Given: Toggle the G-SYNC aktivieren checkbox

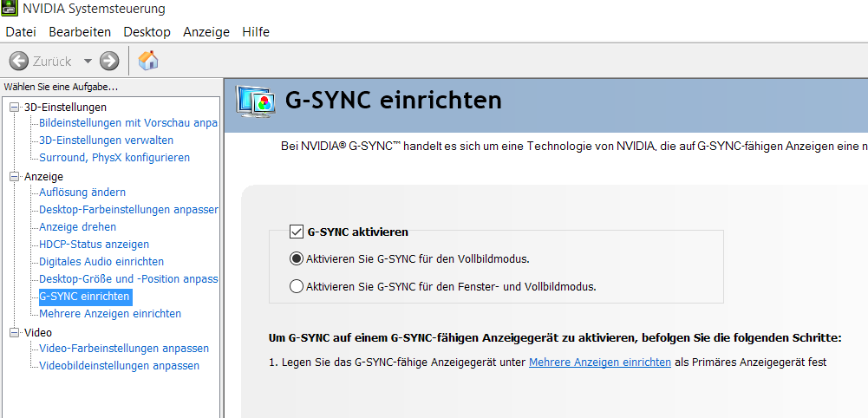Looking at the screenshot, I should 297,232.
